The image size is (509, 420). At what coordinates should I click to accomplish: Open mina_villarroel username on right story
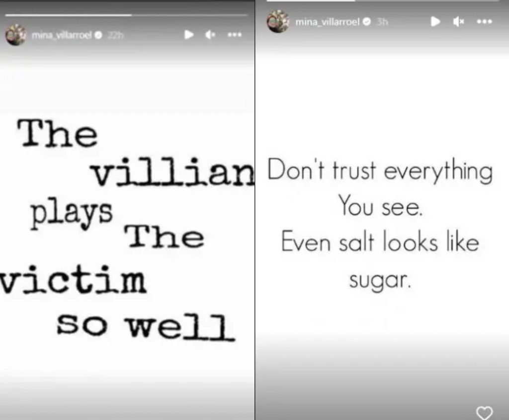[x=327, y=22]
